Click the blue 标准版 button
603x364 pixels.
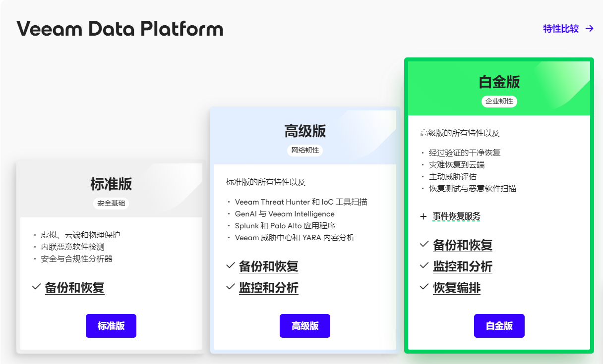click(111, 326)
